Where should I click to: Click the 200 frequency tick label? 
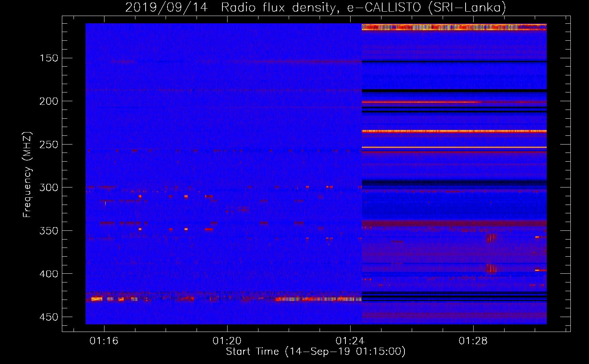pyautogui.click(x=49, y=101)
